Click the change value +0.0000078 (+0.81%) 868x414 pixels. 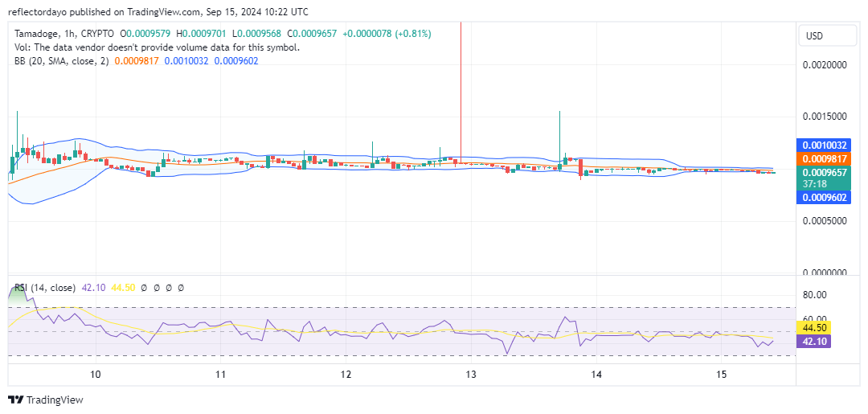387,34
